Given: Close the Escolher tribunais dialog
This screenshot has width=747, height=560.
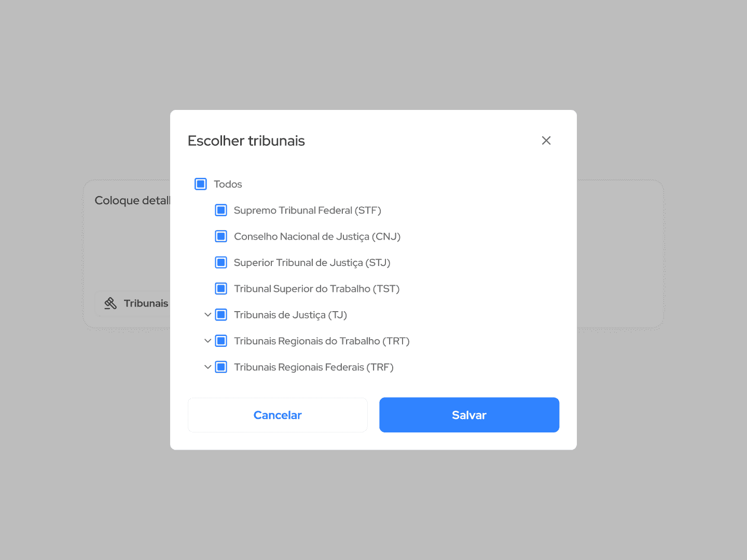Looking at the screenshot, I should (546, 141).
